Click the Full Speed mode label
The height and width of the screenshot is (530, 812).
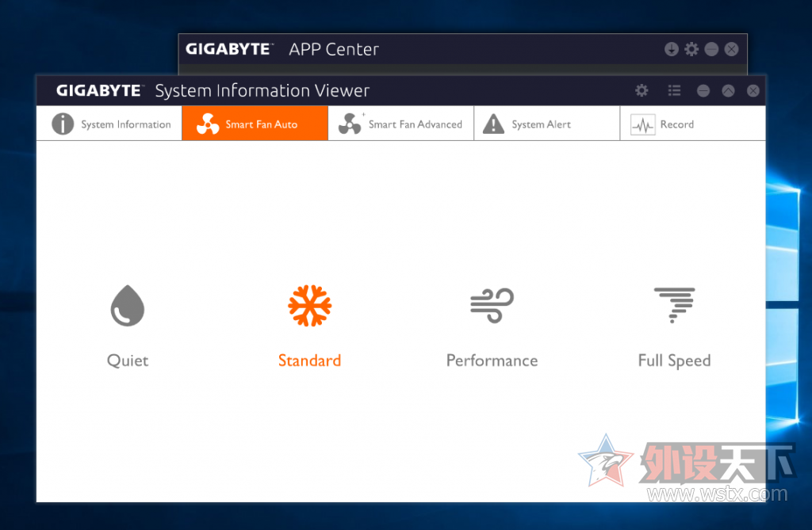[674, 360]
